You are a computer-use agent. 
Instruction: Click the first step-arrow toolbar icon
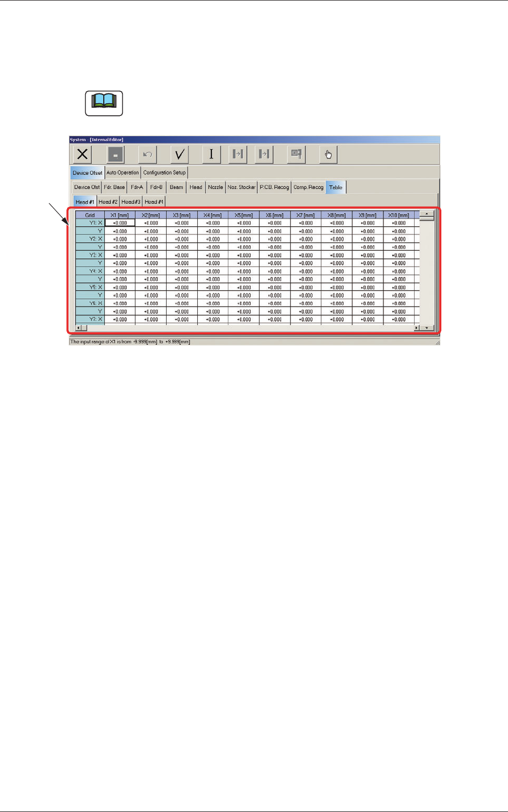[238, 154]
